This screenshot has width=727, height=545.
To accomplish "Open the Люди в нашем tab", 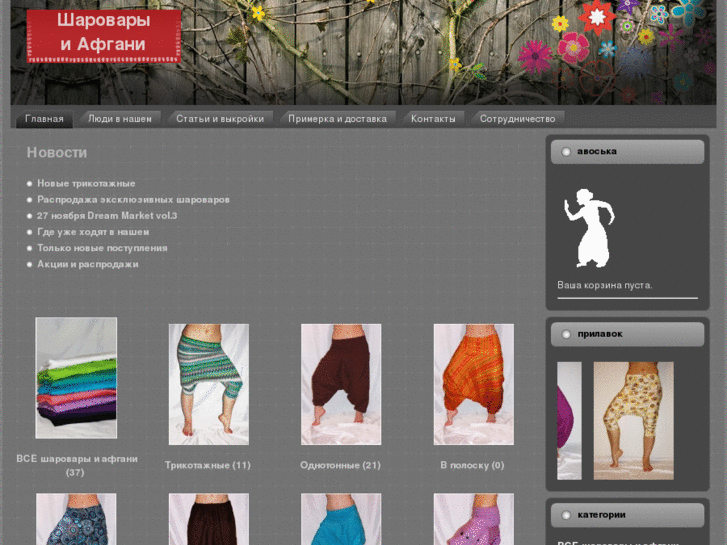I will pyautogui.click(x=120, y=119).
